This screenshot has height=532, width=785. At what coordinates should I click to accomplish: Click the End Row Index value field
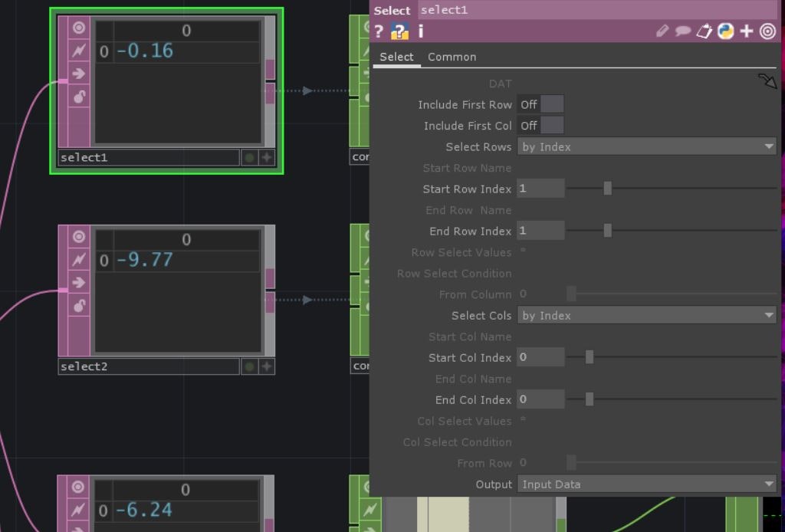point(540,230)
